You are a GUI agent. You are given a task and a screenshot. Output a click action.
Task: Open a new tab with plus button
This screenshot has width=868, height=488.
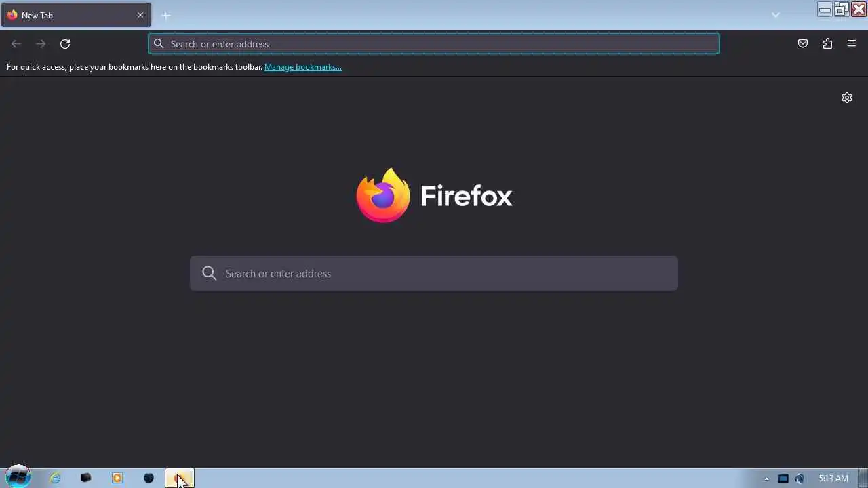[x=165, y=15]
